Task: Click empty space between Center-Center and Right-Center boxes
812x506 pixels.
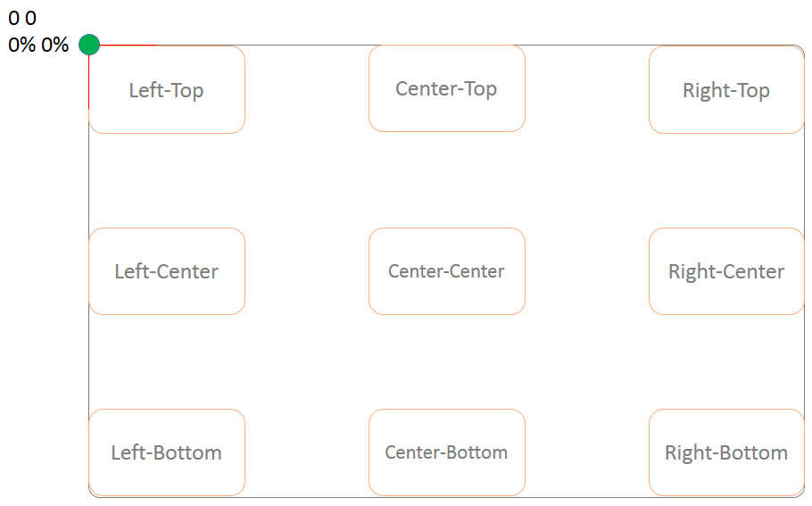Action: (587, 271)
